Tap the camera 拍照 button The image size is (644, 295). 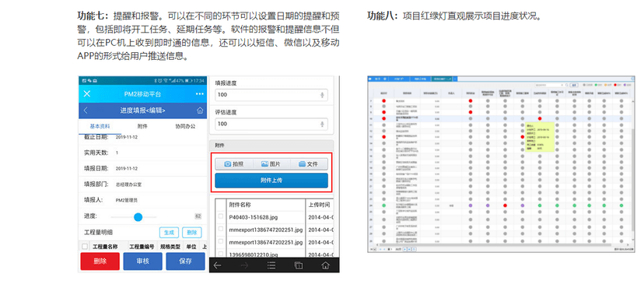click(233, 164)
